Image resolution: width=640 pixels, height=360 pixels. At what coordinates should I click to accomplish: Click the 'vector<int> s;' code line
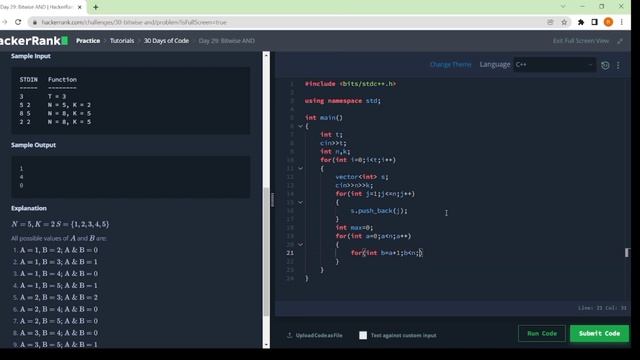click(362, 177)
